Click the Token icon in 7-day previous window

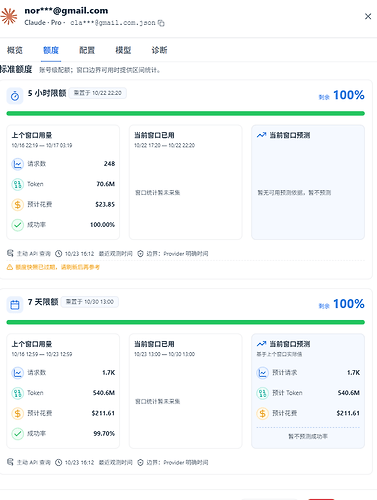[x=18, y=393]
